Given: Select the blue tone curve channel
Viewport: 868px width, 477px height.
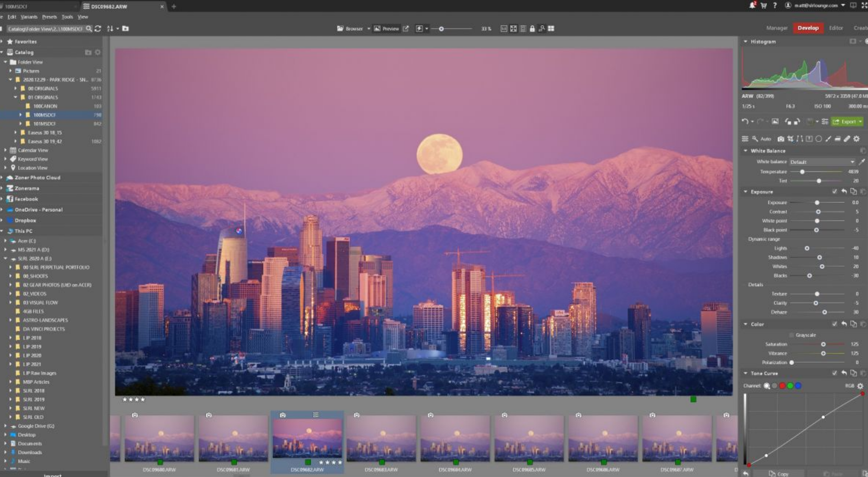Looking at the screenshot, I should pyautogui.click(x=798, y=386).
